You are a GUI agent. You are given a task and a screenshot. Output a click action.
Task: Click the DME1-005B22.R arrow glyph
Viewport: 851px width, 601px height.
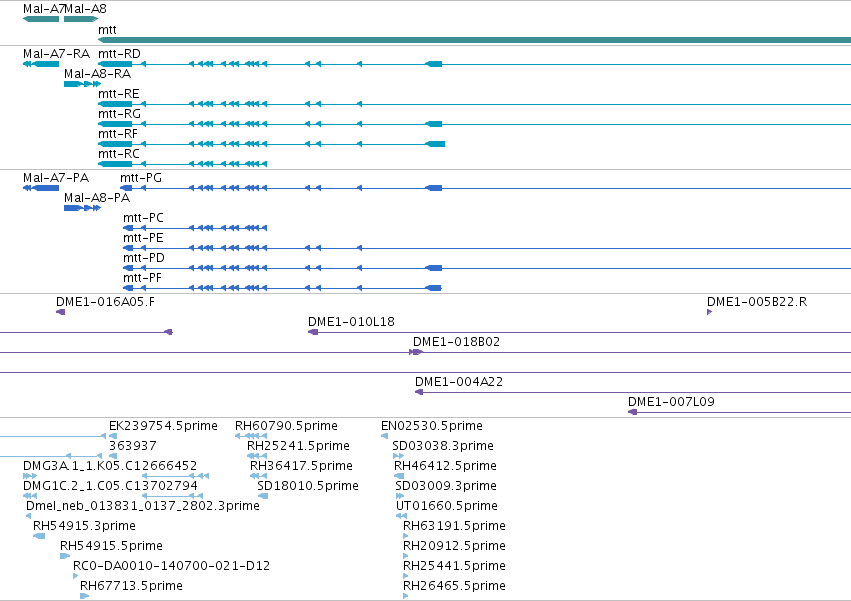(709, 312)
